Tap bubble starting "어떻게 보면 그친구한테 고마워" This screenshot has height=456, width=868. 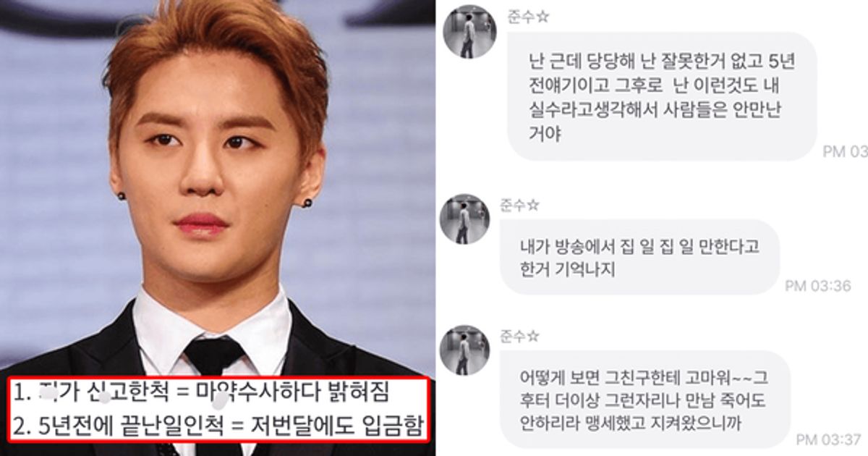[x=645, y=400]
